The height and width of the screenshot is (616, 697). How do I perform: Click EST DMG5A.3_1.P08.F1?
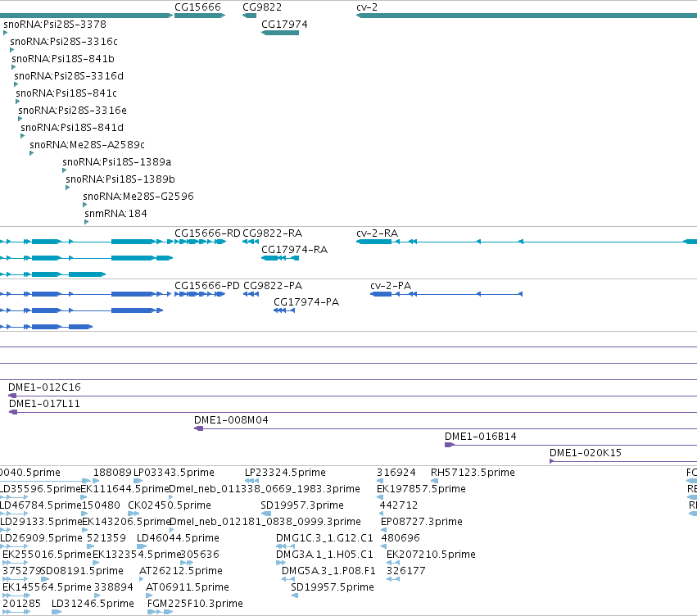328,571
